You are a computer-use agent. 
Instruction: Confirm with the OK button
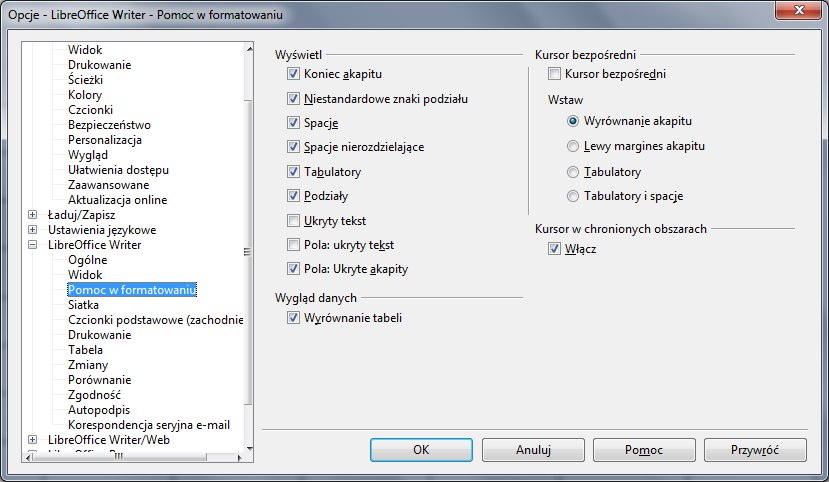421,450
